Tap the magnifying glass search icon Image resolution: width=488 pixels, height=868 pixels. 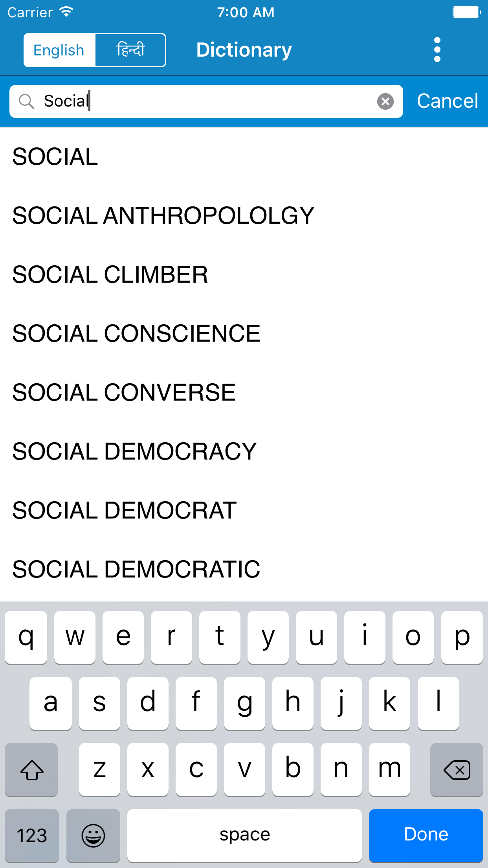pyautogui.click(x=27, y=101)
